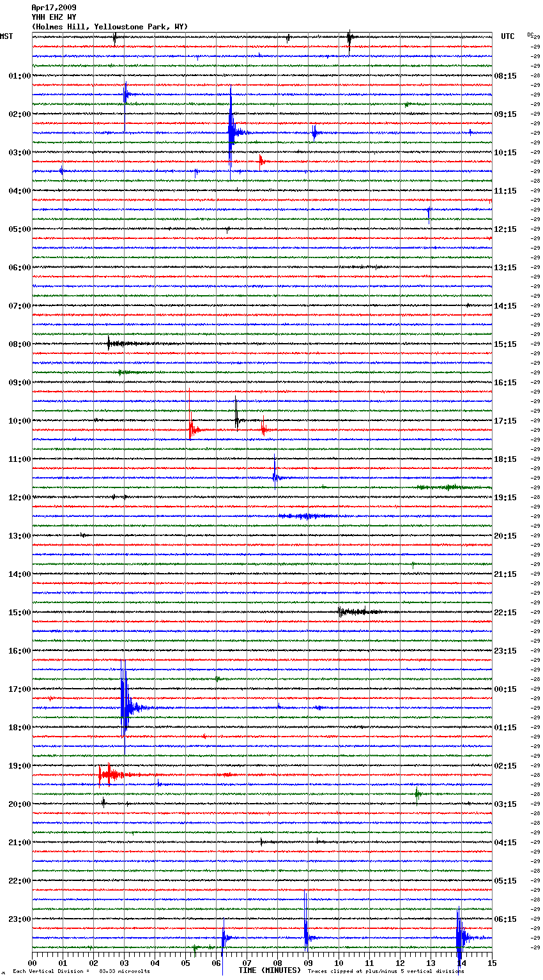Image resolution: width=543 pixels, height=980 pixels.
Task: Click the '16:15' UTC time label
Action: [x=505, y=383]
